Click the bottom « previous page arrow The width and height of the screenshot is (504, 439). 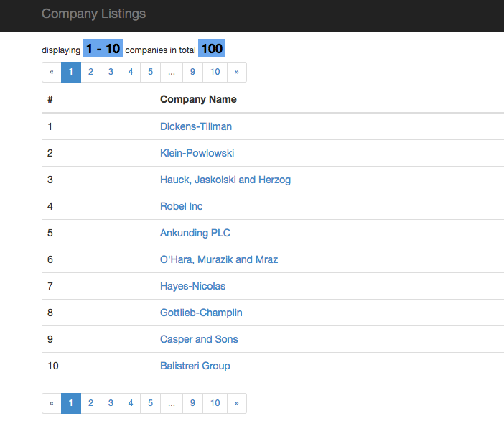[x=52, y=403]
